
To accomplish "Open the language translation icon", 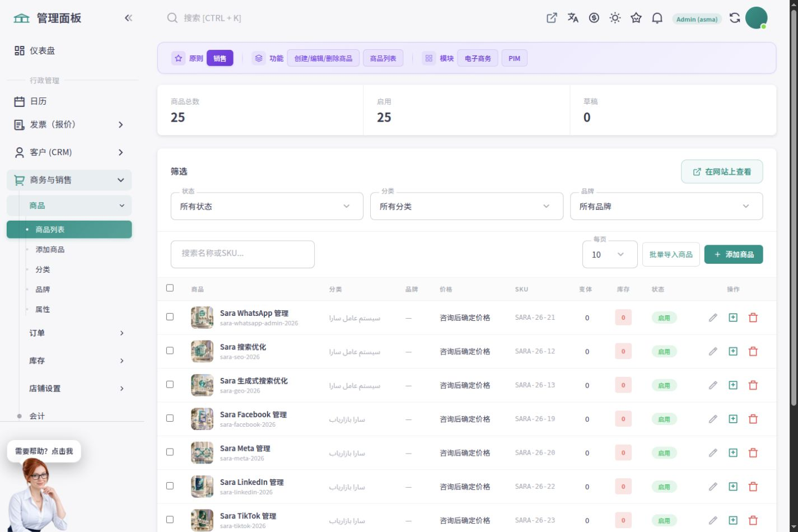I will click(573, 18).
